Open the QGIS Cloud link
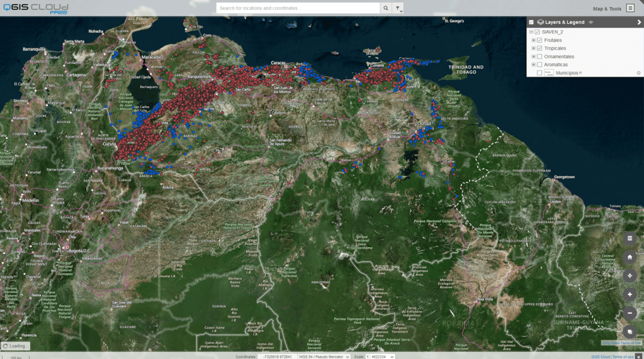 [600, 356]
